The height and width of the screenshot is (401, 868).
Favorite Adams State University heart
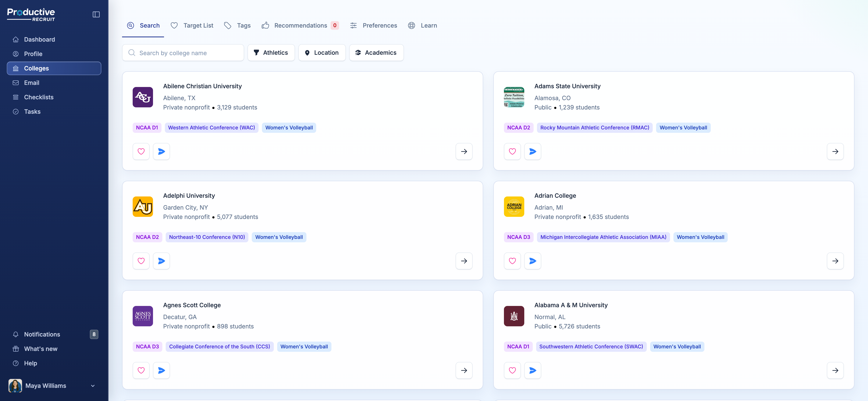512,151
